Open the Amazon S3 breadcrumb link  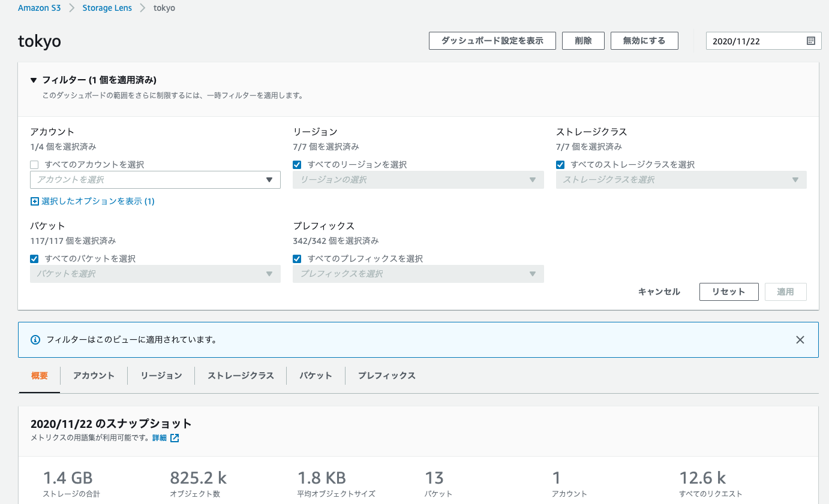click(x=40, y=8)
